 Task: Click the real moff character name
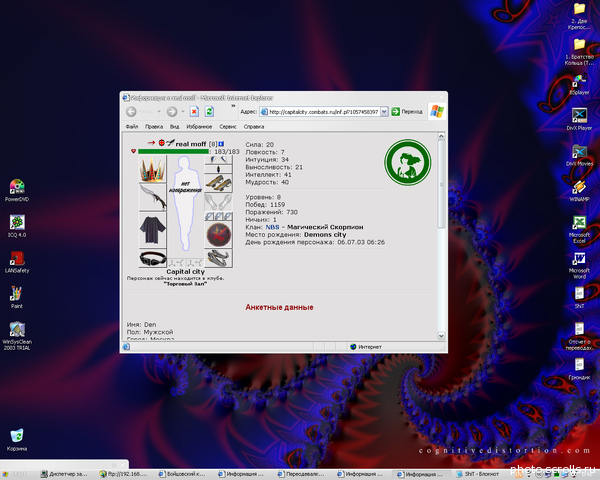[191, 144]
